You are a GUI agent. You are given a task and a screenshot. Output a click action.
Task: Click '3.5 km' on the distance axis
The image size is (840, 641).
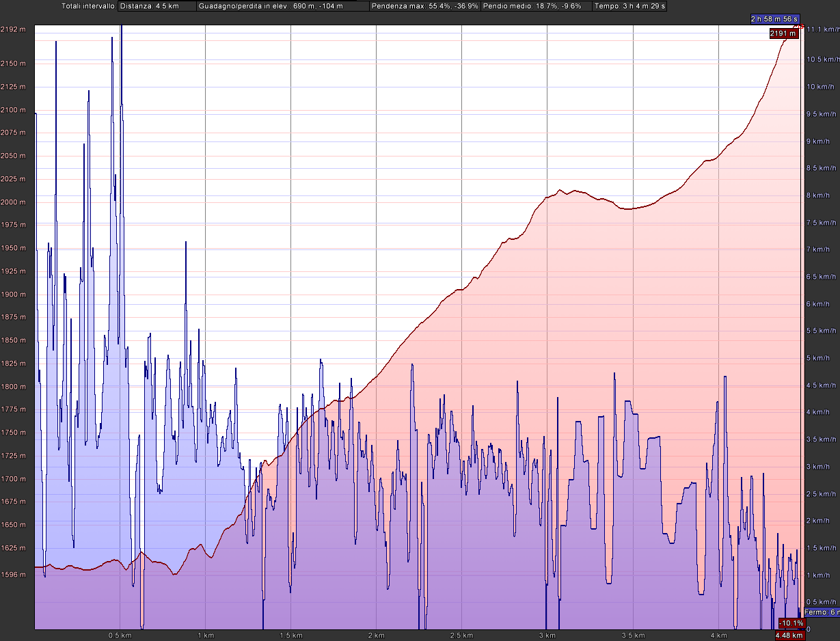633,636
